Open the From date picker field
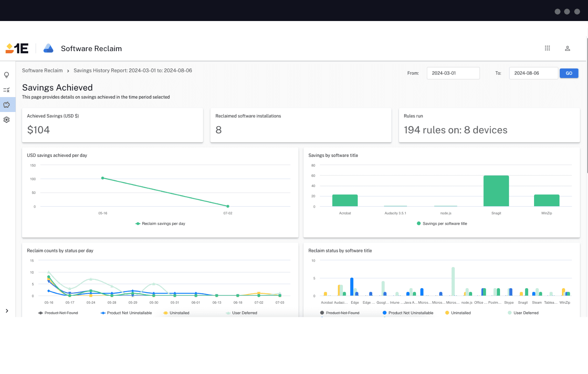Viewport: 588px width, 374px height. pyautogui.click(x=453, y=73)
